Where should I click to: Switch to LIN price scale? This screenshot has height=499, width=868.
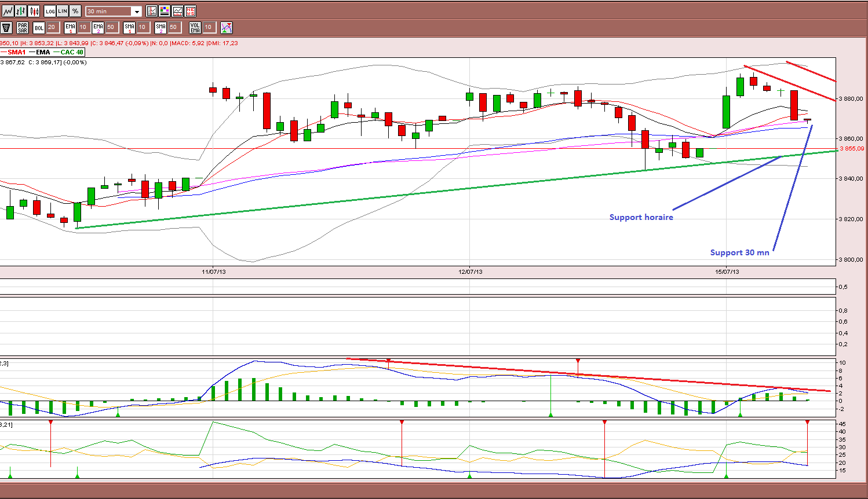63,11
